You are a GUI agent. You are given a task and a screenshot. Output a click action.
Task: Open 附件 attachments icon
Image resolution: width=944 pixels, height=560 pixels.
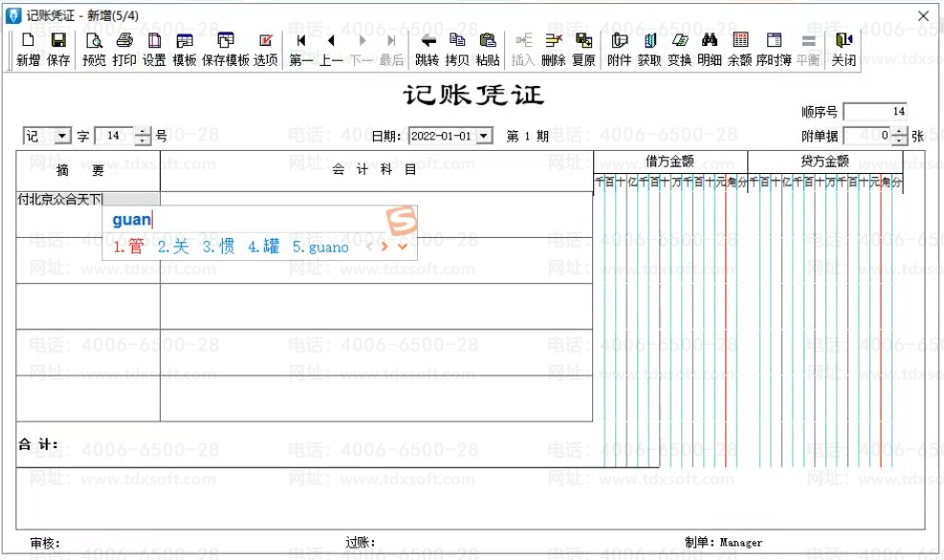click(x=619, y=49)
